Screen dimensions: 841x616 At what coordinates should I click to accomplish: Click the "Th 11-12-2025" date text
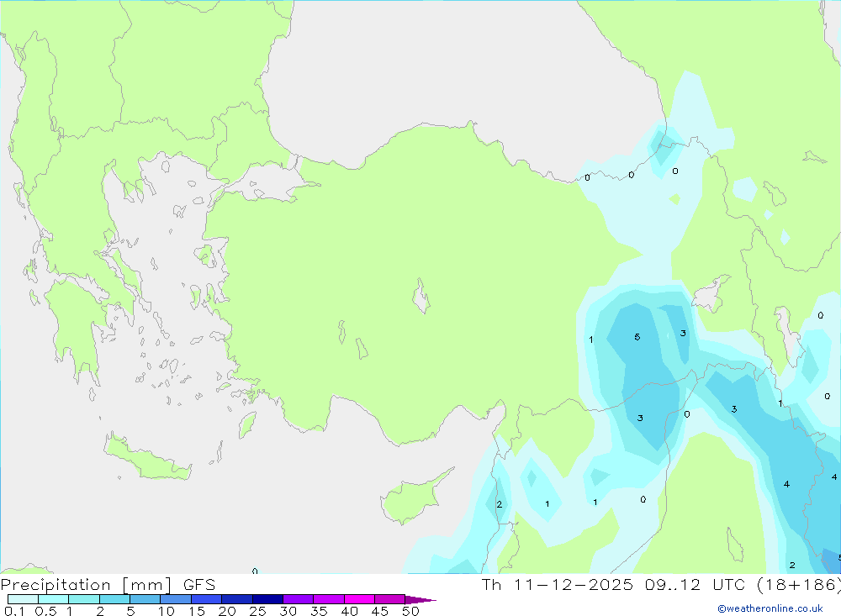click(x=558, y=584)
